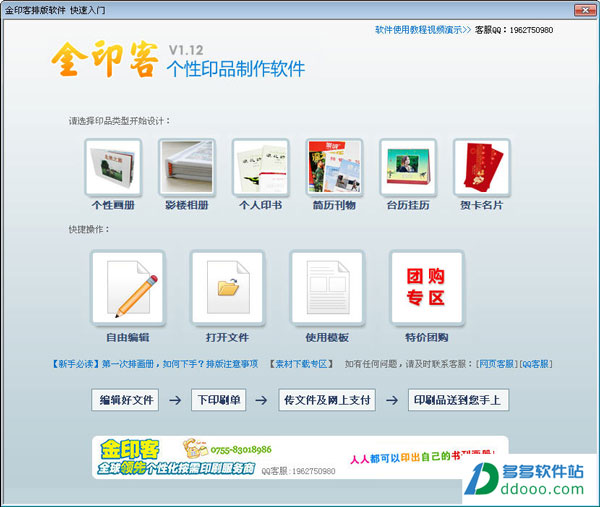This screenshot has width=600, height=507.
Task: Click the 自由编辑 caption
Action: [128, 337]
